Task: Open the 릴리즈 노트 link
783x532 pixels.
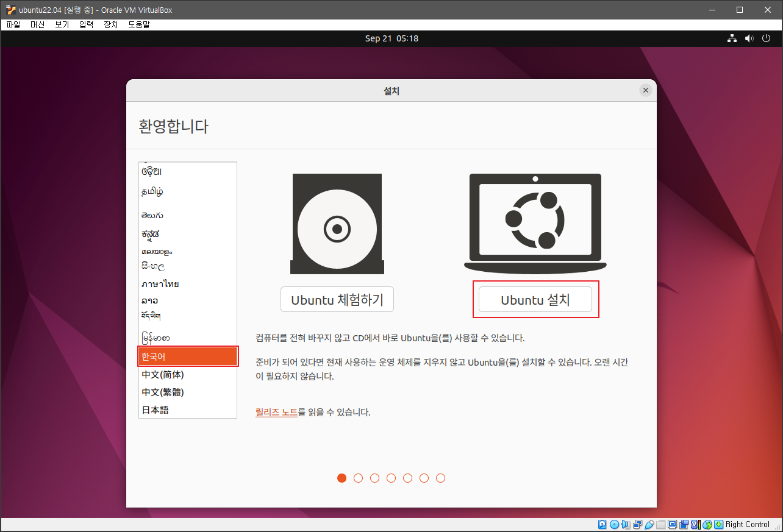Action: [x=277, y=413]
